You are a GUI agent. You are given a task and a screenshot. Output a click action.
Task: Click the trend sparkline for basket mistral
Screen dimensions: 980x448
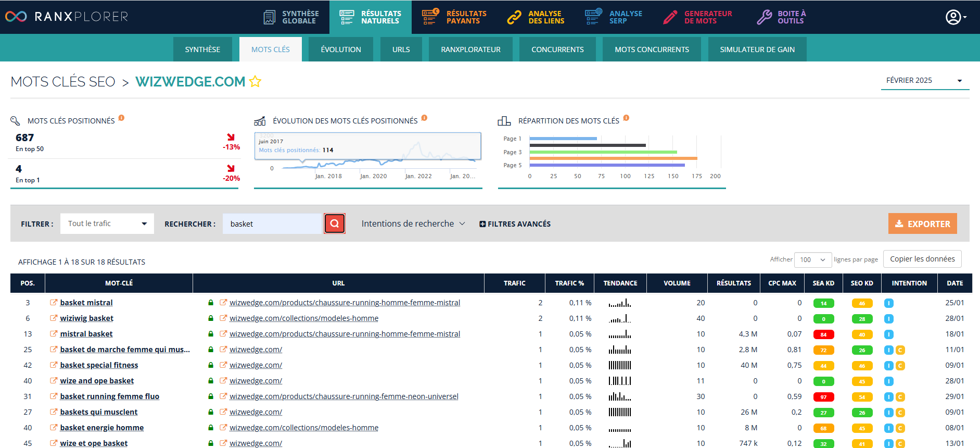click(x=620, y=303)
